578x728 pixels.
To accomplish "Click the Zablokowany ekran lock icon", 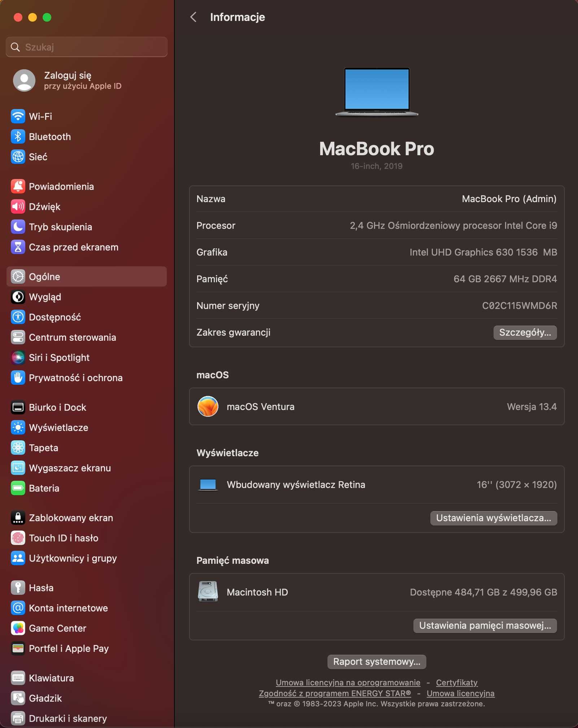I will (x=18, y=518).
